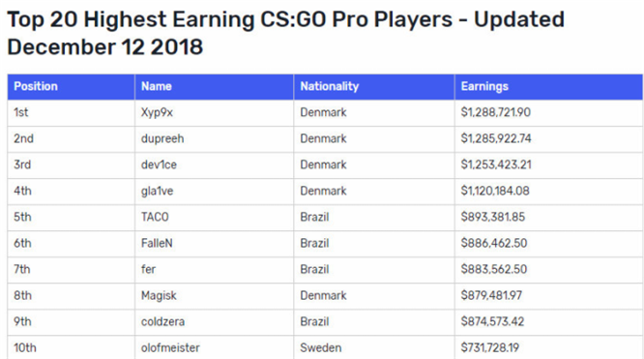644x359 pixels.
Task: Click player name FalleN
Action: pyautogui.click(x=157, y=244)
